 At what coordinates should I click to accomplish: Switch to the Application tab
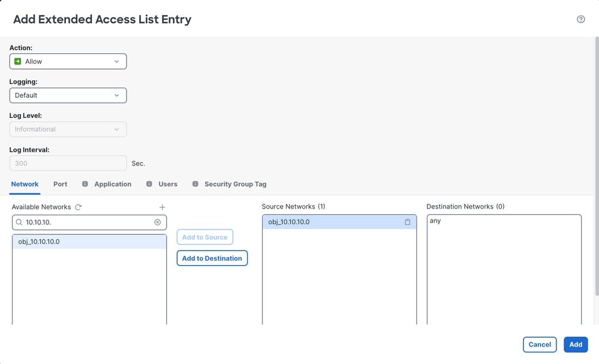point(113,184)
